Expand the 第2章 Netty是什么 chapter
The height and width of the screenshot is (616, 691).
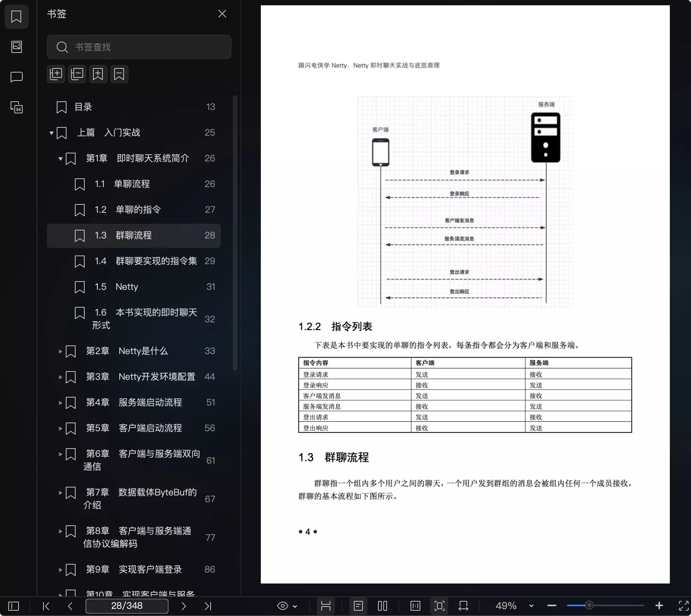(x=60, y=351)
